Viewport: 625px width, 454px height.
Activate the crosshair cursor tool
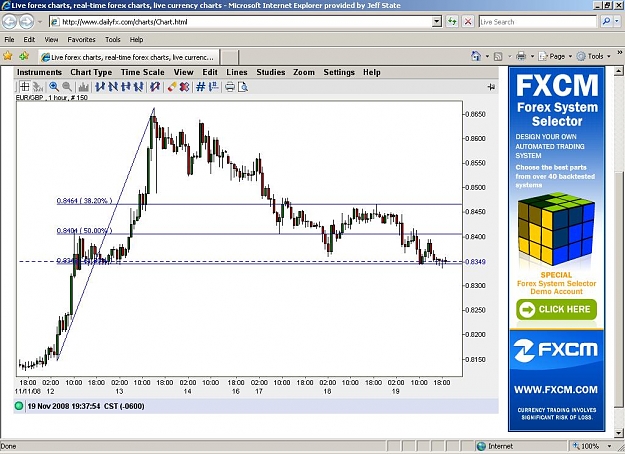(x=24, y=86)
